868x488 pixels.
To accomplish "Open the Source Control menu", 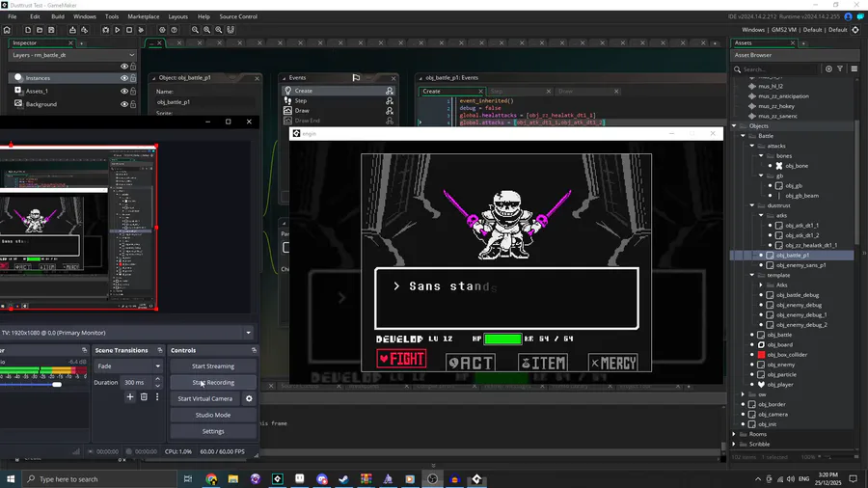I will pos(238,16).
